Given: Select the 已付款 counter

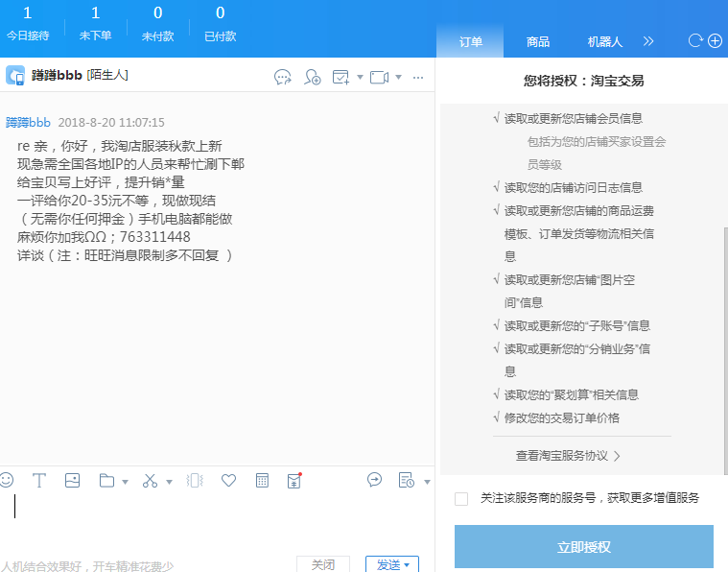Looking at the screenshot, I should (x=220, y=23).
